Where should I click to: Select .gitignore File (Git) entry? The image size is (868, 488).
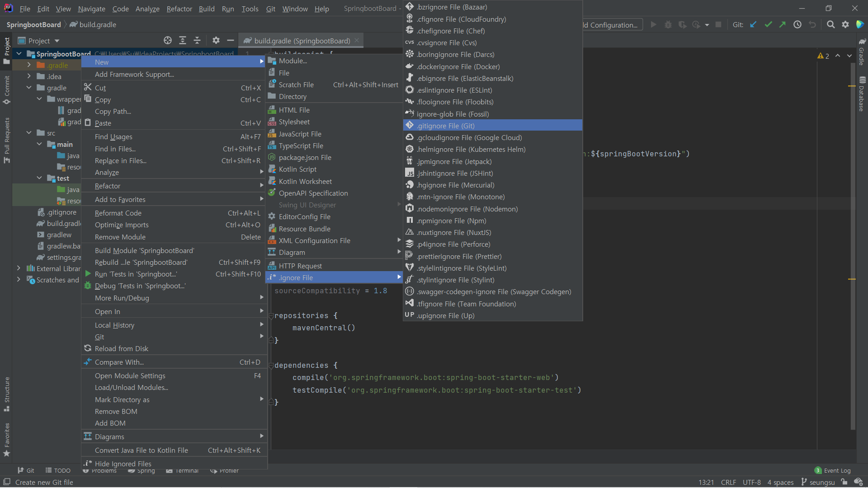click(445, 126)
